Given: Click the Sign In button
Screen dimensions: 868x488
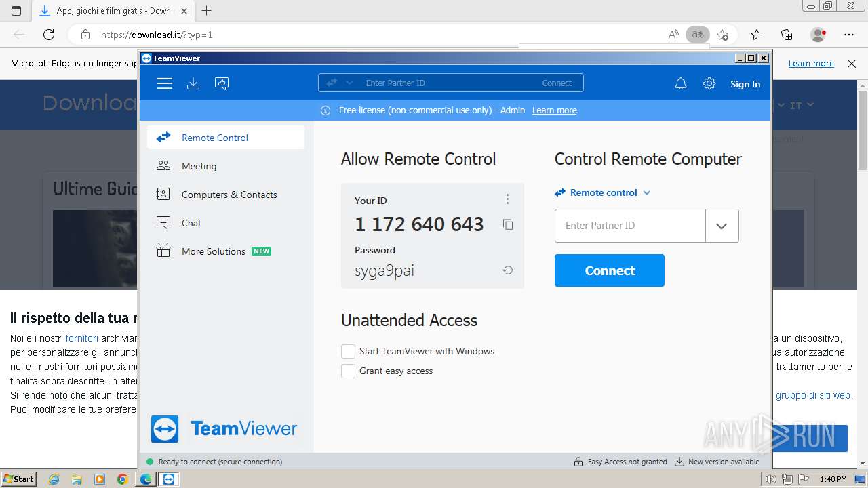Looking at the screenshot, I should 745,84.
